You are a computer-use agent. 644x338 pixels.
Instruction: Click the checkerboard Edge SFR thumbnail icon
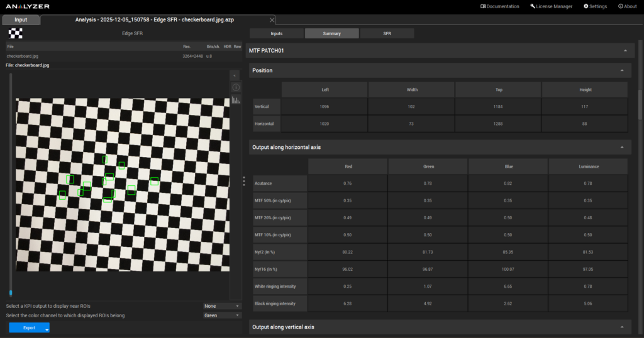click(x=16, y=33)
